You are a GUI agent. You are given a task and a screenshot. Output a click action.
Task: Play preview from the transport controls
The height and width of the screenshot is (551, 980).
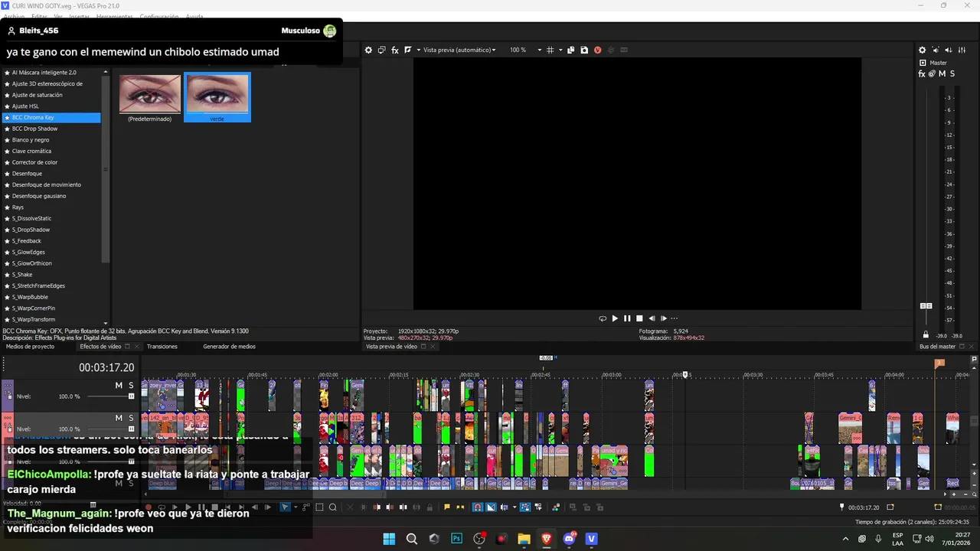point(615,318)
